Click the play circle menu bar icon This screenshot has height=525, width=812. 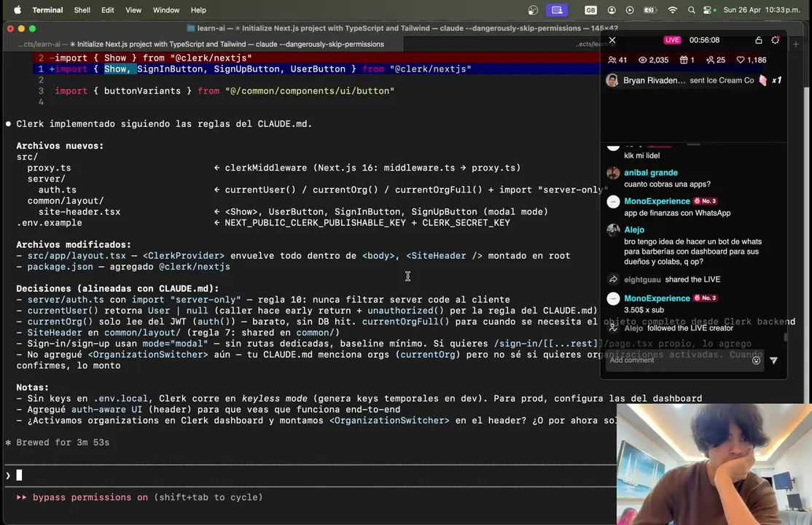pos(630,10)
